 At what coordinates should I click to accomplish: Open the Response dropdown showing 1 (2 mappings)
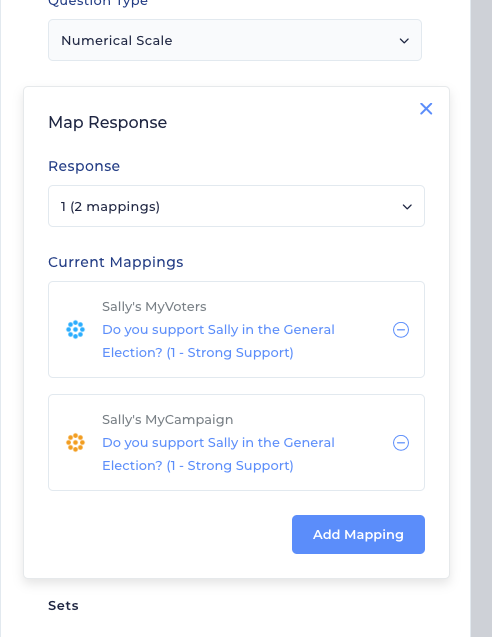[x=236, y=206]
